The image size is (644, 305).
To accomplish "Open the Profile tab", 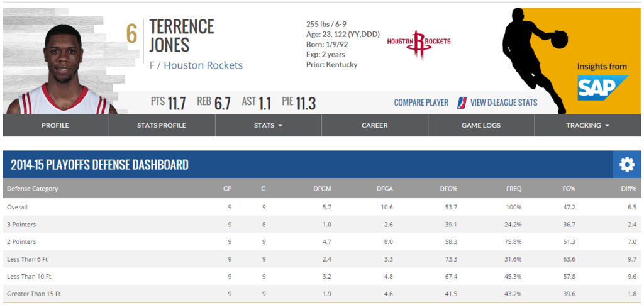I will click(x=55, y=126).
